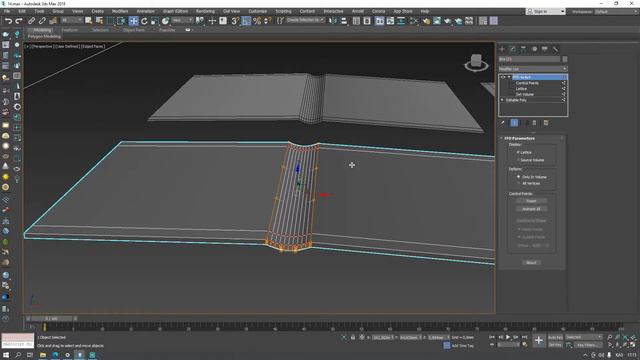Select Control Points sub-object level
Viewport: 640px width, 360px height.
[527, 83]
